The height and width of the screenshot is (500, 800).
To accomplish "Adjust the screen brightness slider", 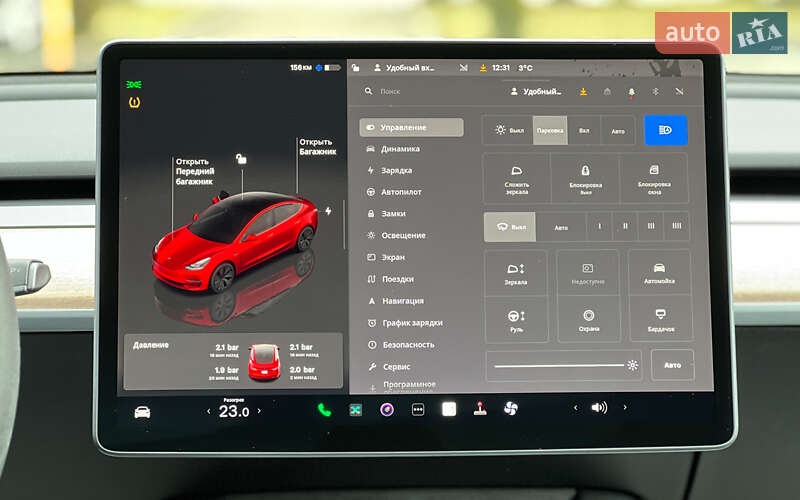I will [564, 365].
